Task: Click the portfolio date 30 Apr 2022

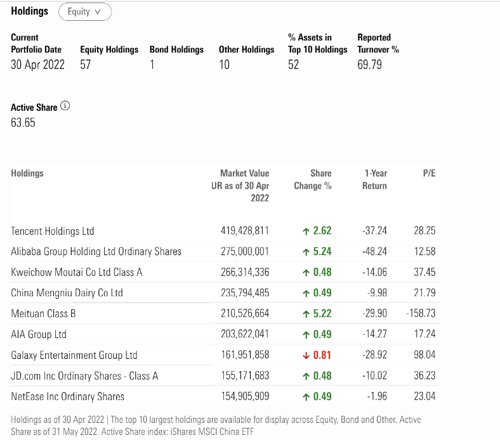Action: pos(37,65)
